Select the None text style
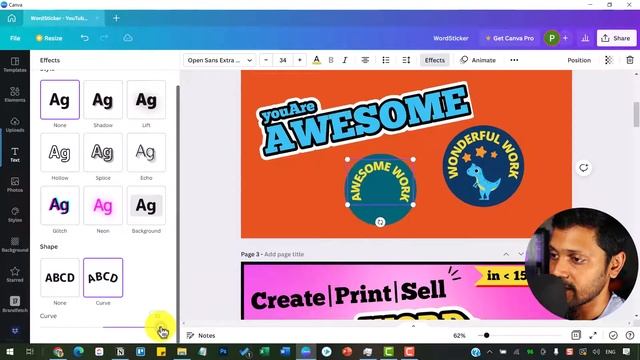This screenshot has width=640, height=360. 60,100
